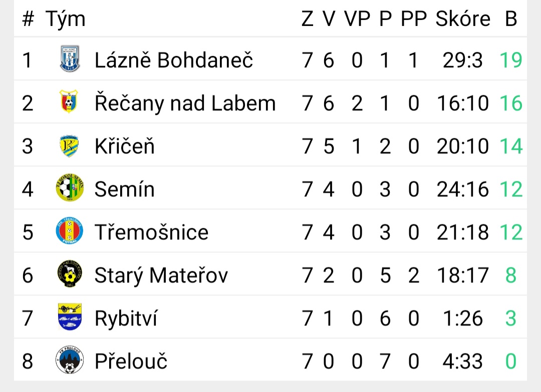This screenshot has height=392, width=541.
Task: Open the Křičeň club crest
Action: (69, 146)
